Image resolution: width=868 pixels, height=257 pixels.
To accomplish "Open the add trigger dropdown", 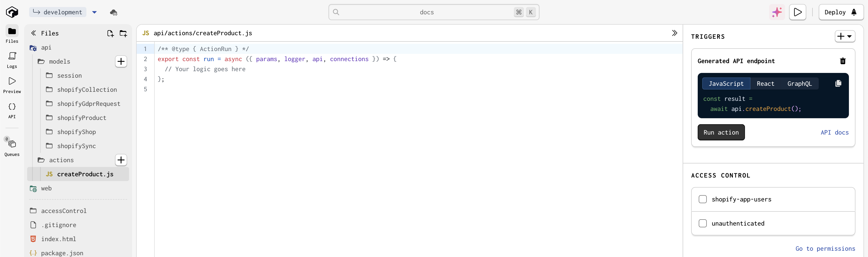I will 845,36.
